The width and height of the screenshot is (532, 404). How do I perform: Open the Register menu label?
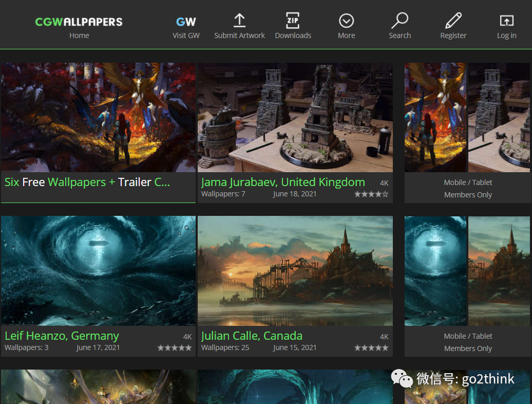click(x=453, y=35)
